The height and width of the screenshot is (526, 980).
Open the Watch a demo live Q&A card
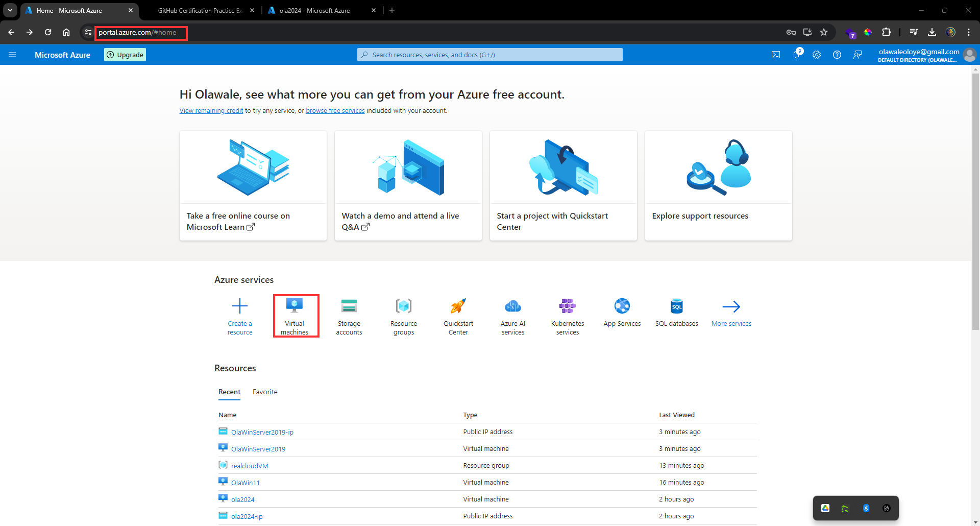(x=408, y=185)
